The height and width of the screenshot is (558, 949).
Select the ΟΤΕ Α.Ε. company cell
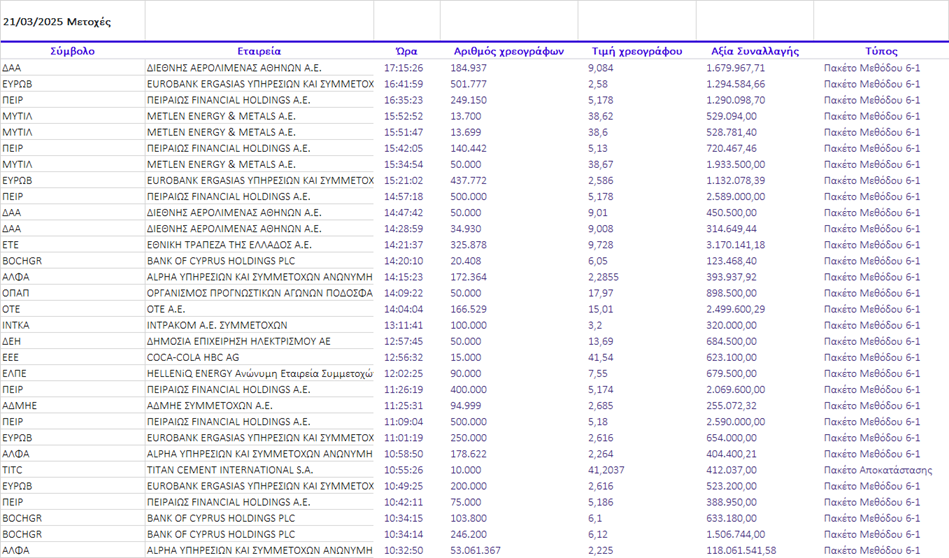[x=168, y=309]
